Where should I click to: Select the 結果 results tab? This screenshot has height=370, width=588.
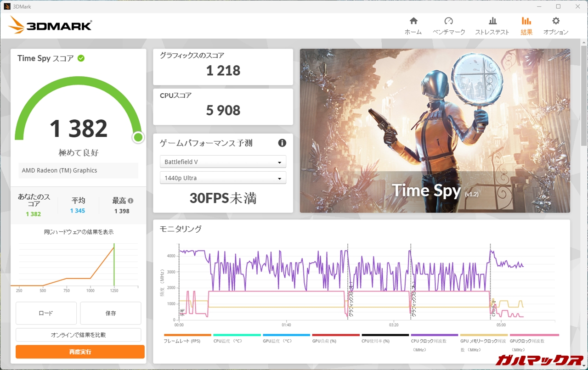tap(526, 26)
